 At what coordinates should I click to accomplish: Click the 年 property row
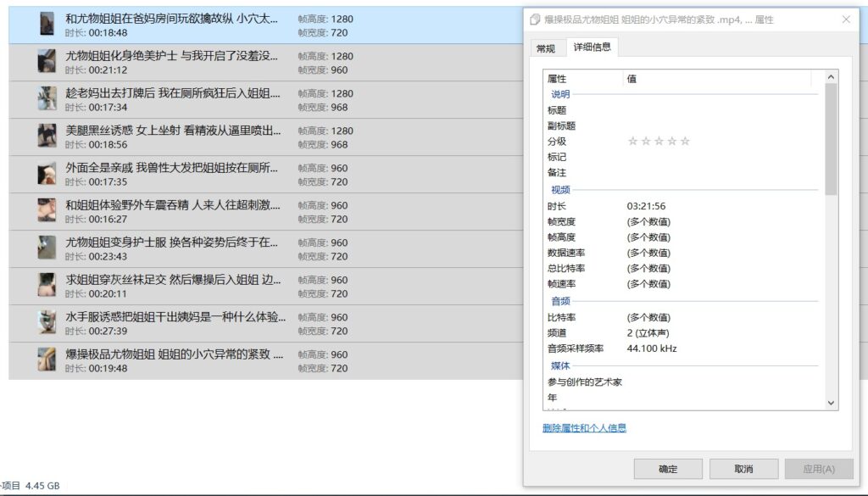pyautogui.click(x=682, y=397)
